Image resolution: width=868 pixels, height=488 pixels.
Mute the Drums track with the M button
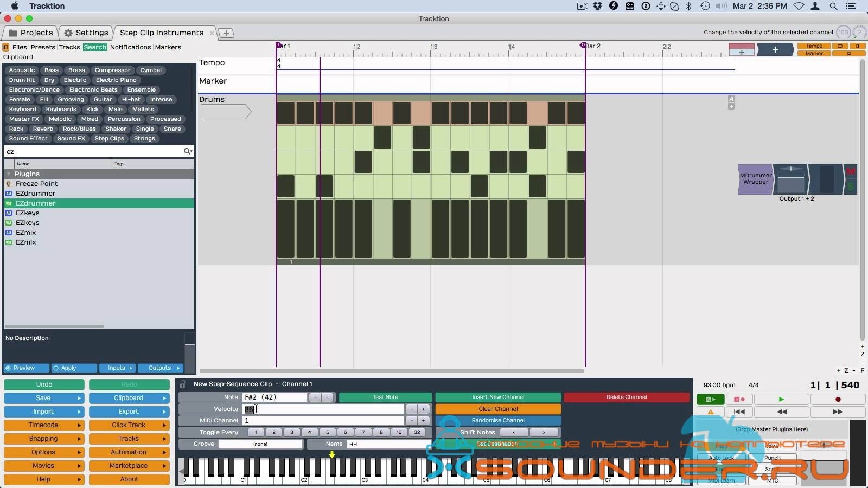[851, 171]
